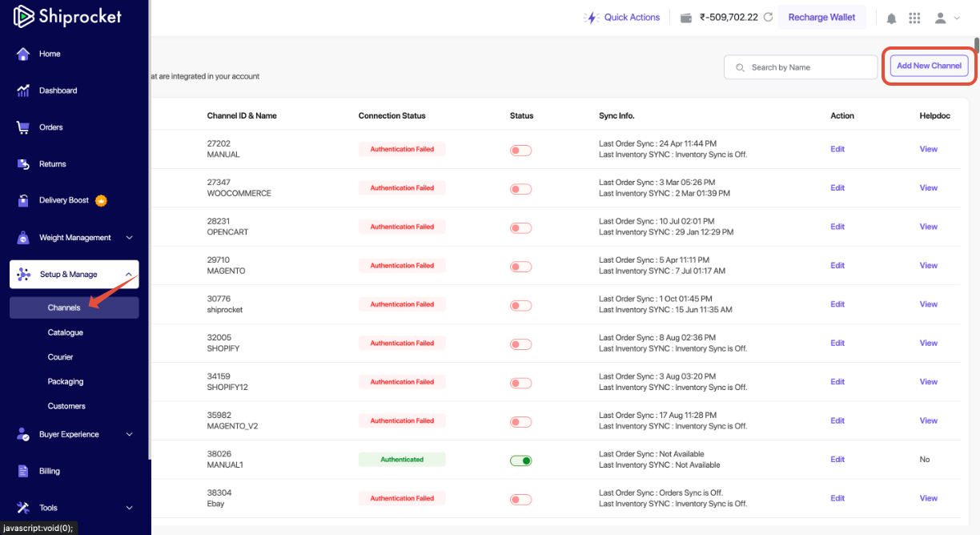Open the Channels submenu item
The width and height of the screenshot is (980, 535).
point(74,308)
